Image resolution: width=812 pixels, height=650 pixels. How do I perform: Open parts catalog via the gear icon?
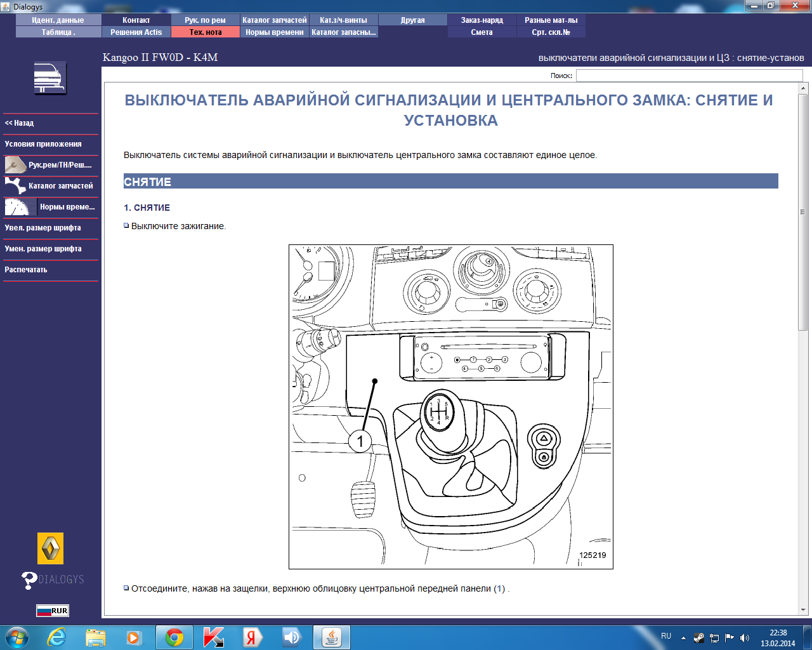click(x=15, y=186)
